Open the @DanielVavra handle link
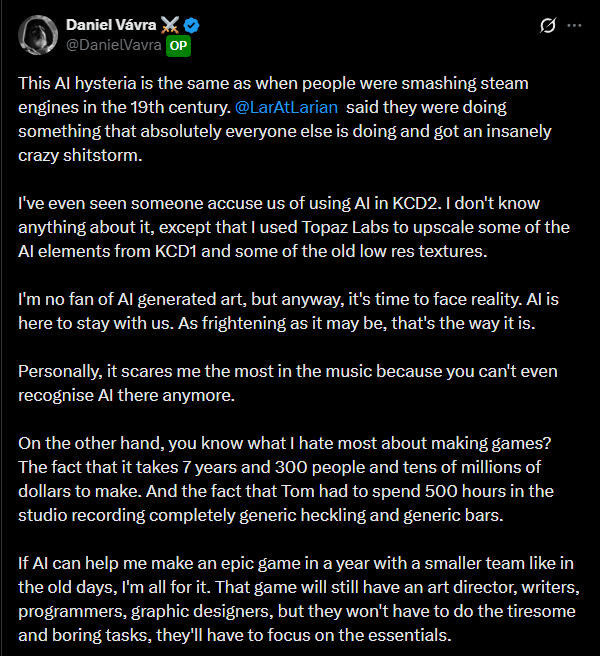Image resolution: width=600 pixels, height=656 pixels. pyautogui.click(x=113, y=45)
